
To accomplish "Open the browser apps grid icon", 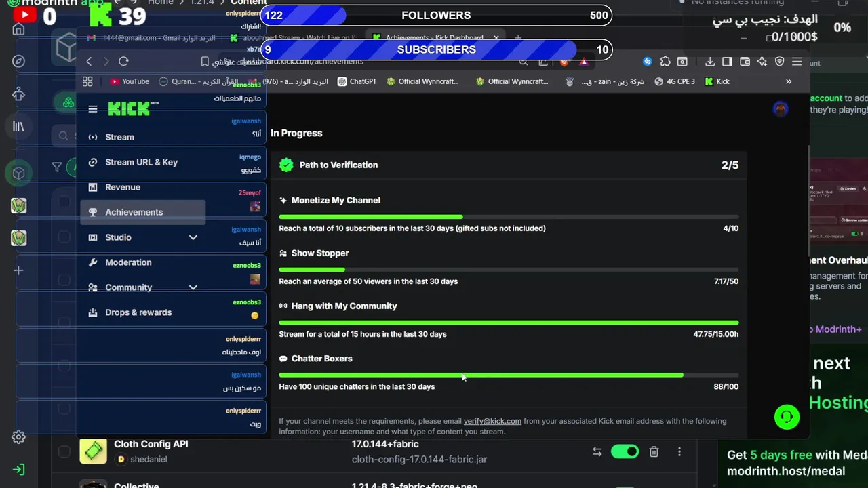I will [87, 81].
